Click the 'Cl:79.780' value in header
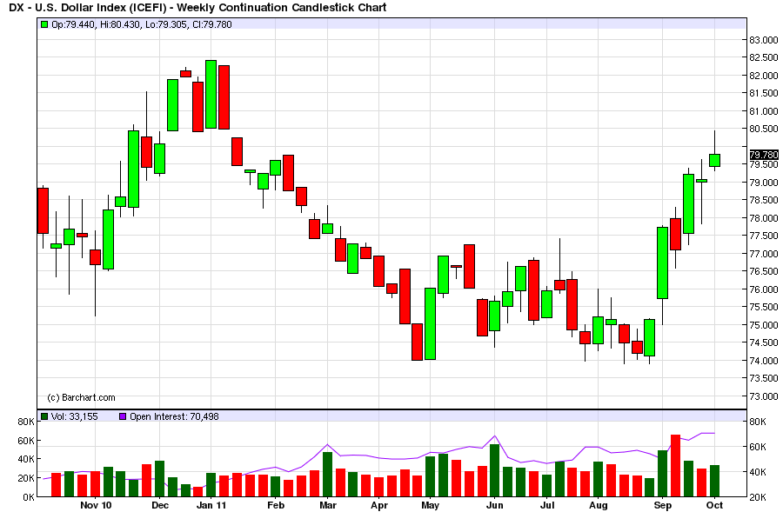Viewport: 783px width, 532px height. pos(211,24)
